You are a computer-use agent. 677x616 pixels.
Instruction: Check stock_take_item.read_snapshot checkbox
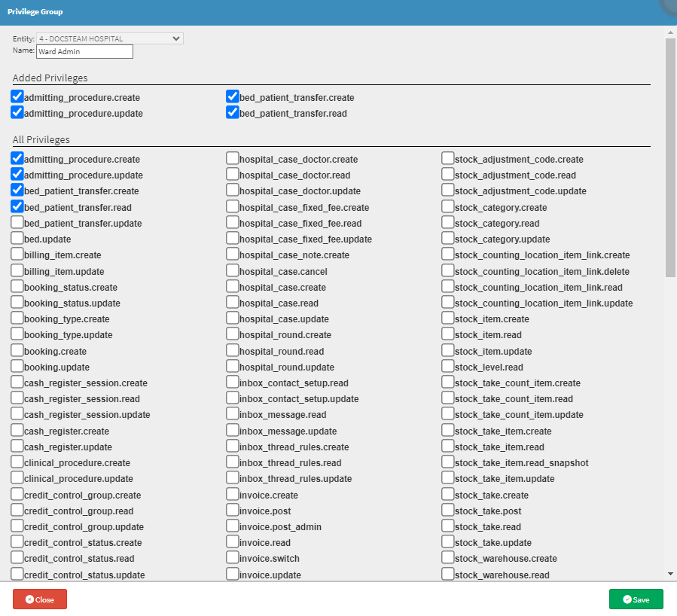(x=448, y=462)
